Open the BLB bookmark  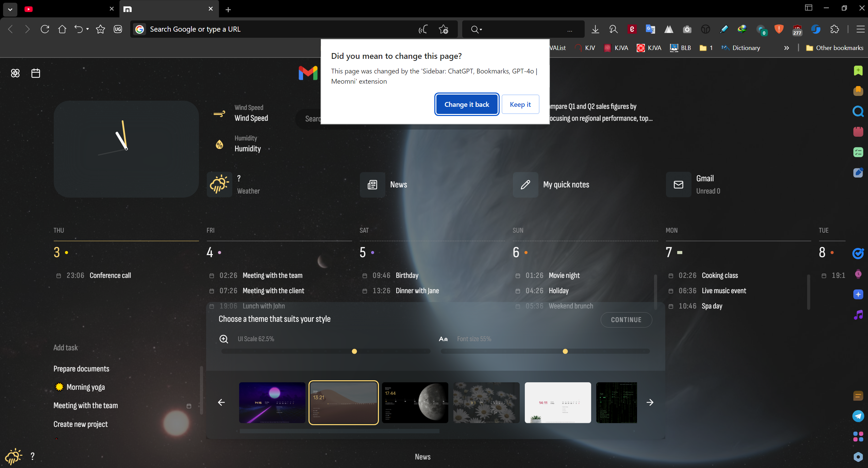click(681, 48)
